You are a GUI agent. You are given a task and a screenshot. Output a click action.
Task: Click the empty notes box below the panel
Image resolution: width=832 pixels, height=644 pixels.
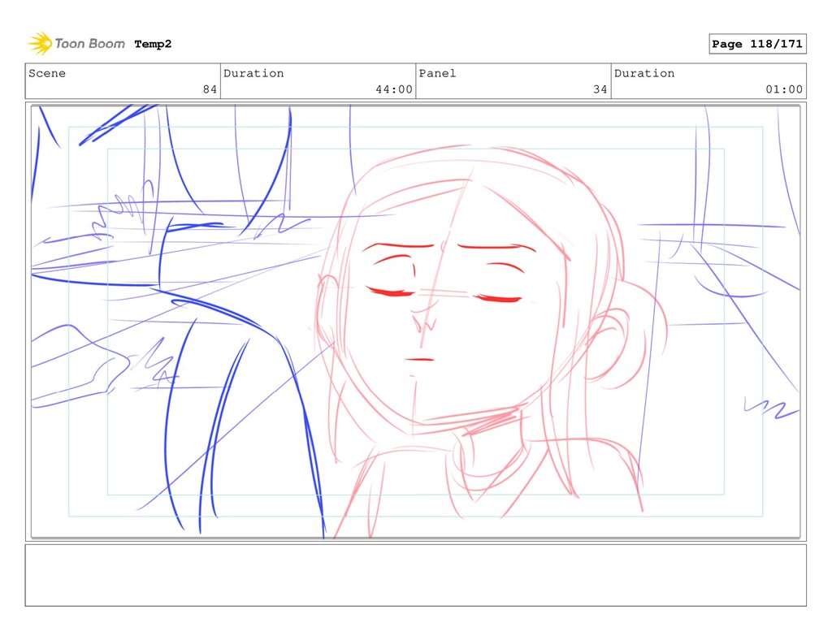point(415,575)
